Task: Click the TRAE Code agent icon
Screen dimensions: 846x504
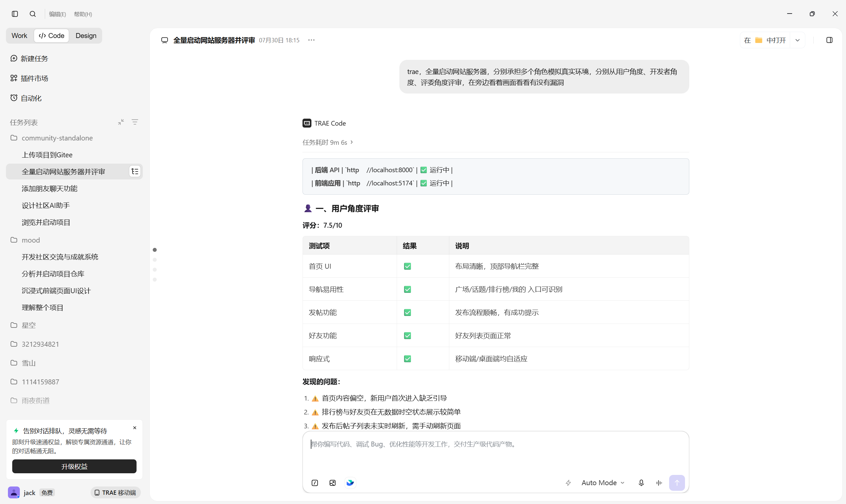Action: [x=307, y=123]
